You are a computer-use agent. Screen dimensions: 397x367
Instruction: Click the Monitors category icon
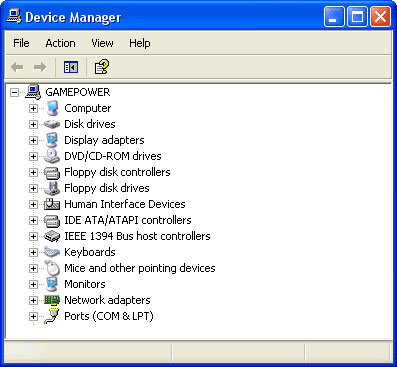[x=52, y=284]
